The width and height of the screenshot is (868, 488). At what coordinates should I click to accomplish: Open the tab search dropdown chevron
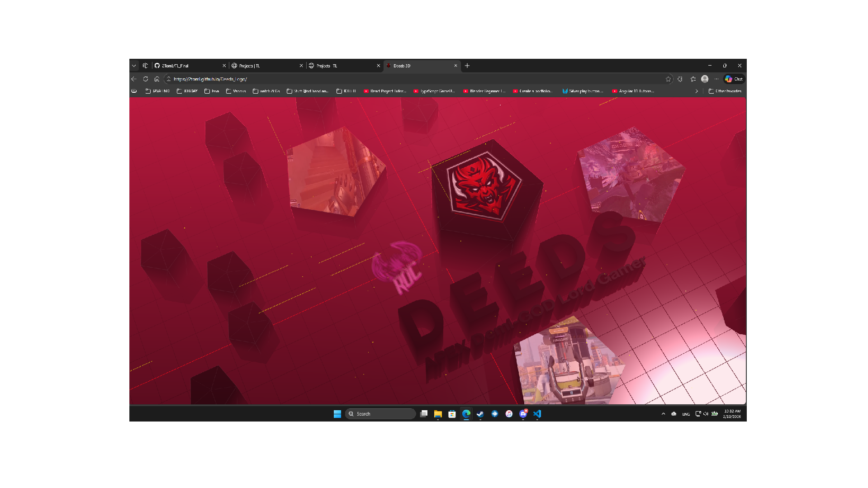[x=134, y=65]
